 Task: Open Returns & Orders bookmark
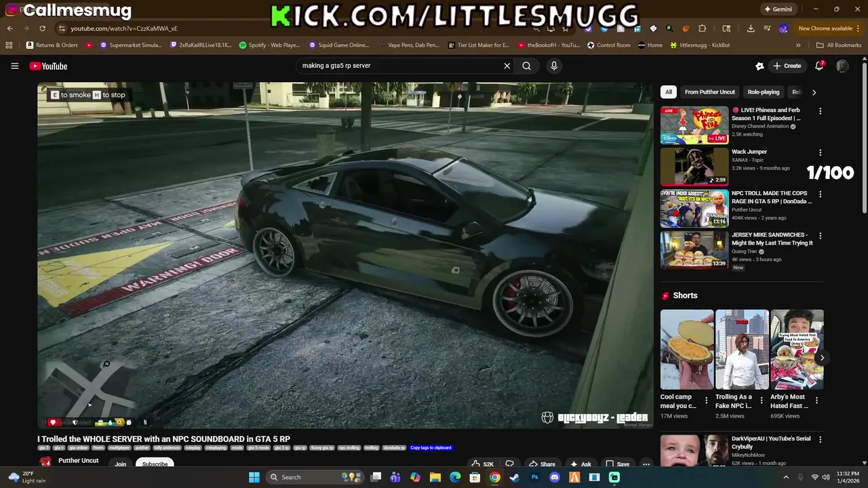pos(52,45)
